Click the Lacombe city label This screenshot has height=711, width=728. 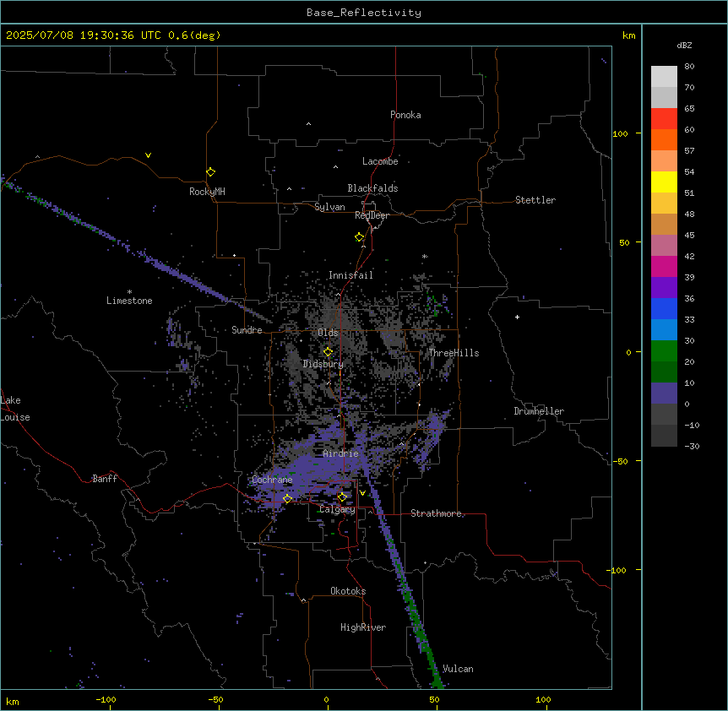[380, 161]
